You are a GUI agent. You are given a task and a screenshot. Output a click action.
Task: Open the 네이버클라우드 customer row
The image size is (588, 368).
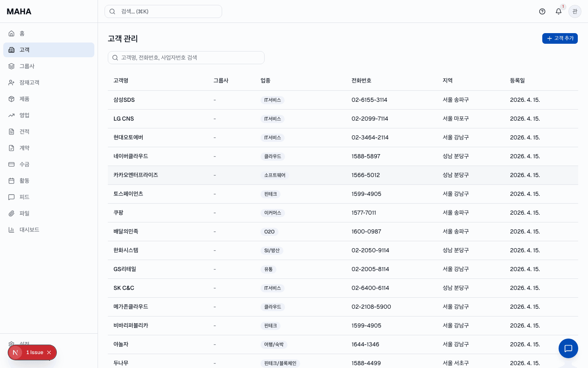[343, 156]
